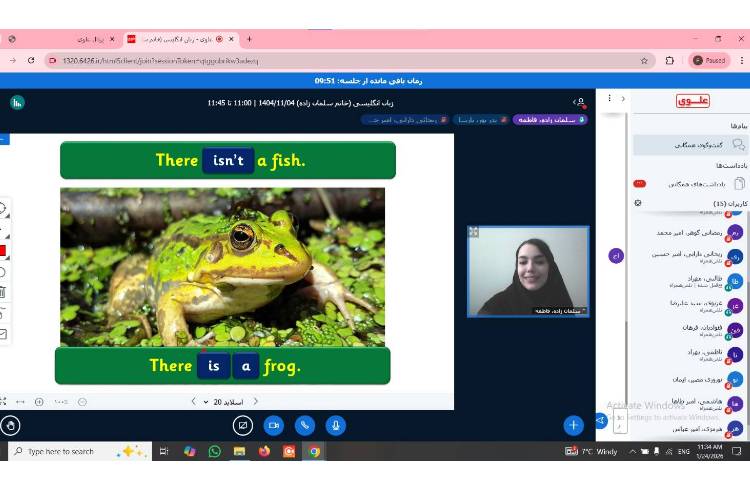Click the screen share button

click(x=242, y=425)
